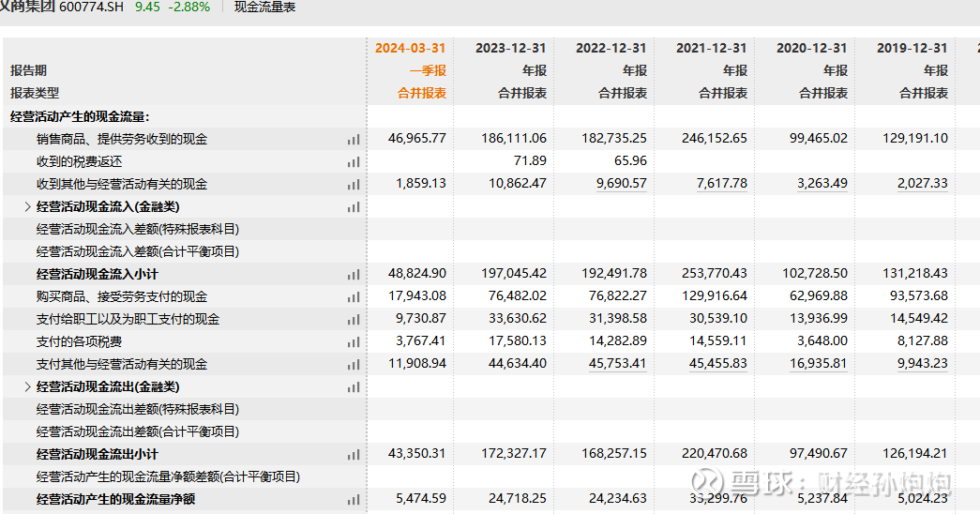Click chart icon beside 收到的税费返还
Screen dimensions: 980x514
click(353, 161)
